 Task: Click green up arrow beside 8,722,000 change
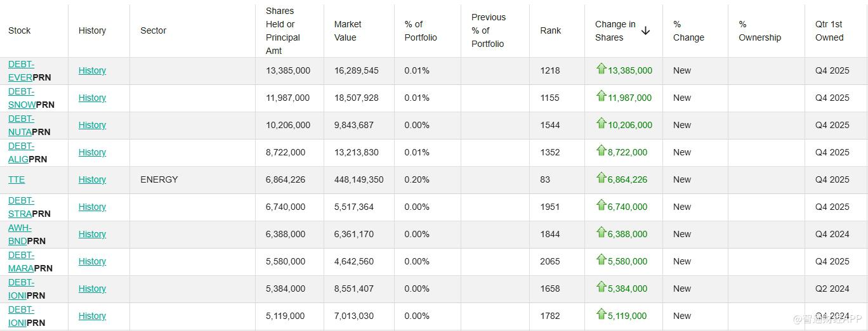[601, 151]
